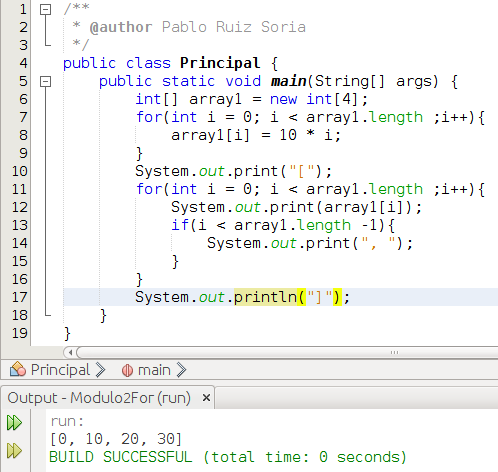This screenshot has width=498, height=472.
Task: Click the 'run:' line in the Output
Action: [67, 421]
